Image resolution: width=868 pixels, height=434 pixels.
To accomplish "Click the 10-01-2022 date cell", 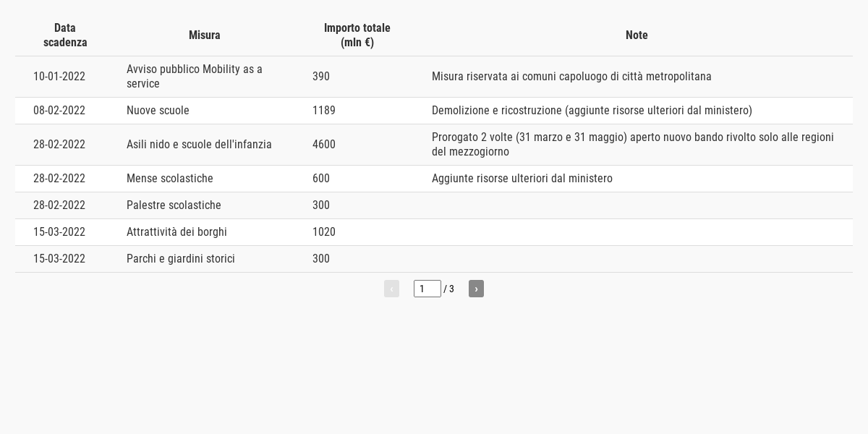I will pyautogui.click(x=59, y=77).
